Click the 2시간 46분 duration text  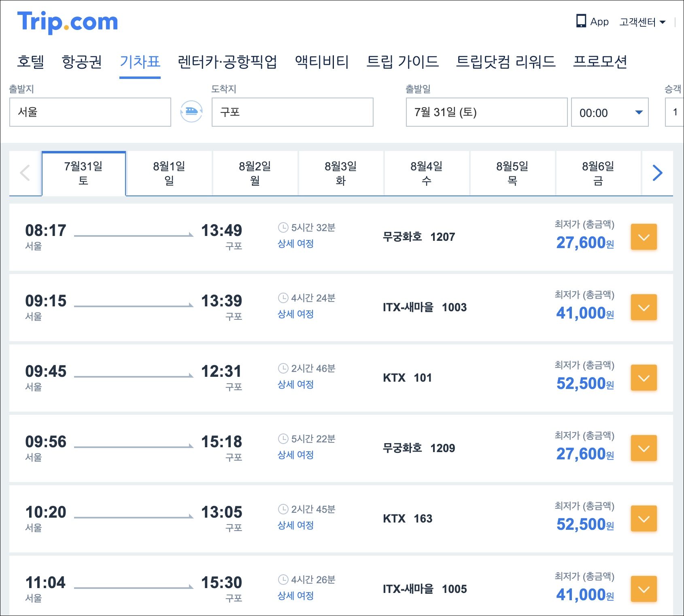pos(313,368)
